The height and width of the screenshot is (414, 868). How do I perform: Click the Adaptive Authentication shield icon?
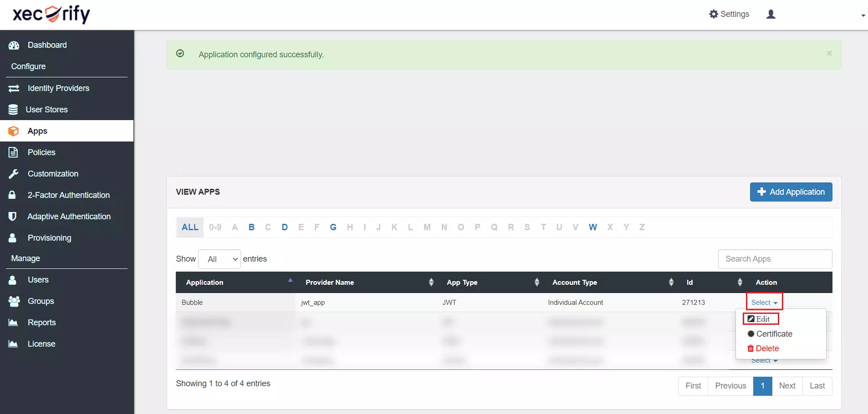click(x=12, y=216)
